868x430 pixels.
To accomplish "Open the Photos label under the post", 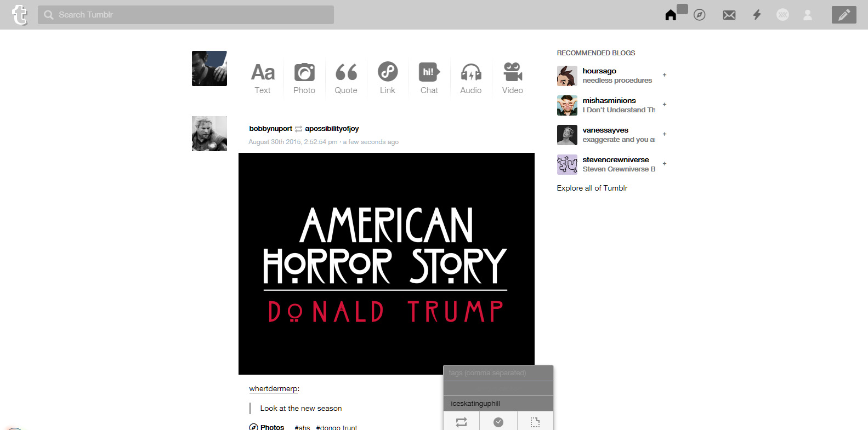I will [x=273, y=427].
